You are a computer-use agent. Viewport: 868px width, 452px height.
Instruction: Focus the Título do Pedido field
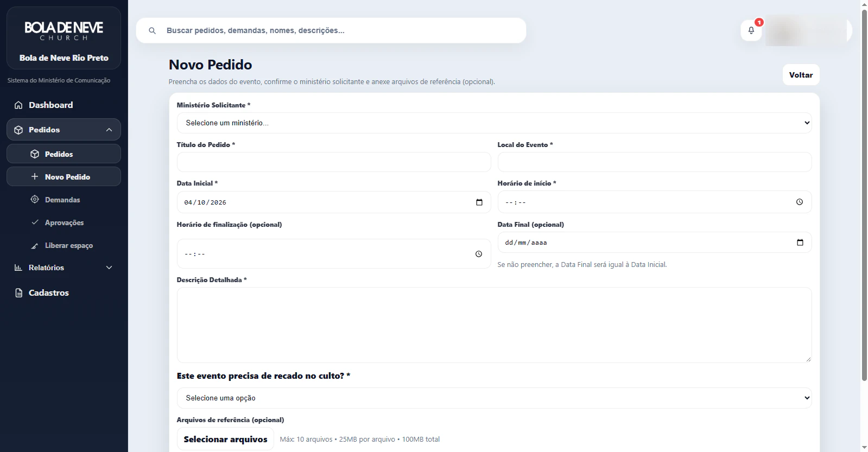click(x=334, y=162)
